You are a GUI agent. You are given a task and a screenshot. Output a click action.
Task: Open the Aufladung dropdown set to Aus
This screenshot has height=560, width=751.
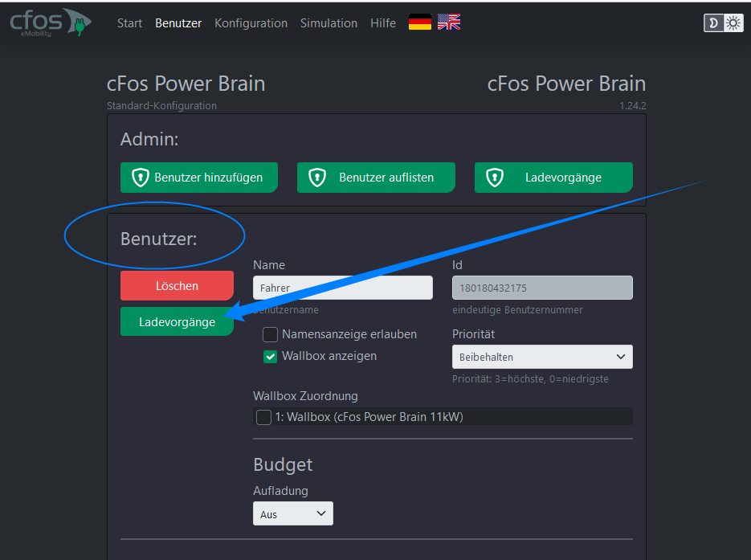tap(292, 513)
